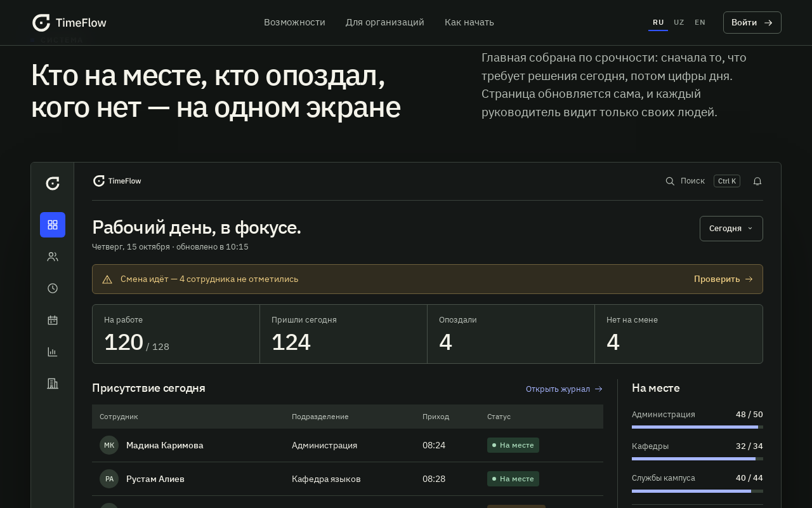Click the Подразделение column header
Viewport: 812px width, 508px height.
pyautogui.click(x=320, y=417)
